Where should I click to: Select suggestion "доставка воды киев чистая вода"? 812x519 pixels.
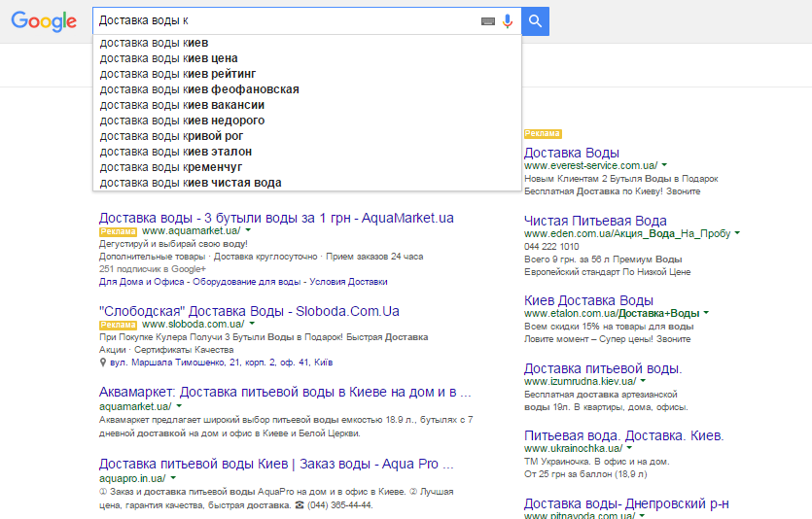click(306, 183)
